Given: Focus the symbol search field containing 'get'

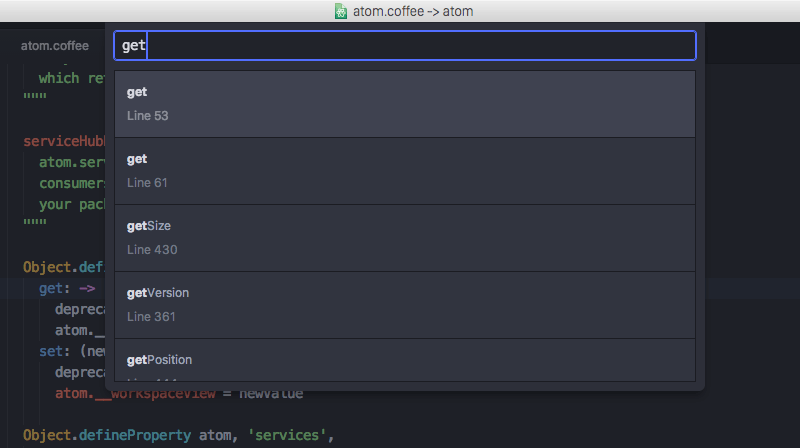Looking at the screenshot, I should pos(405,46).
